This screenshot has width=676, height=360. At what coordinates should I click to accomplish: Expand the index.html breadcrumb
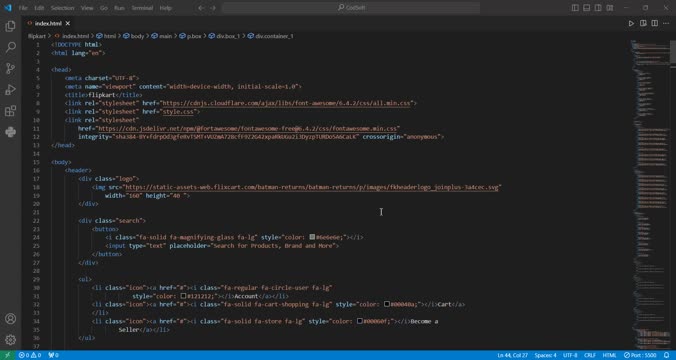72,36
